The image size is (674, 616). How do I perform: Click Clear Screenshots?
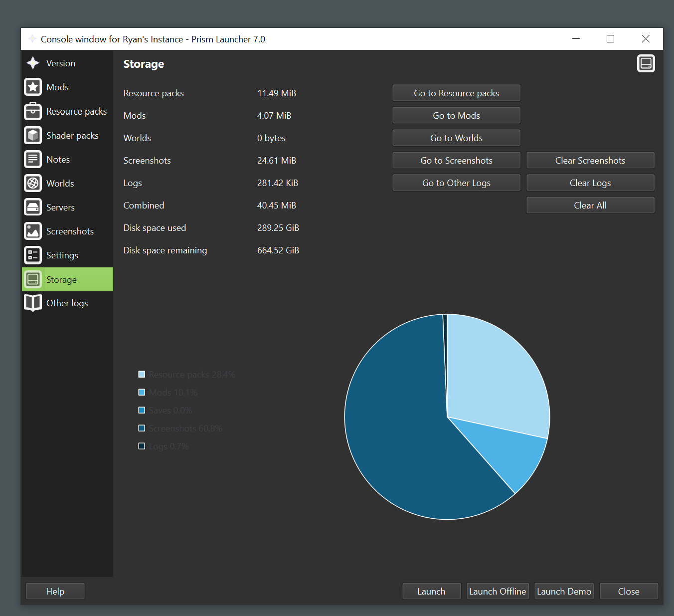click(x=590, y=160)
